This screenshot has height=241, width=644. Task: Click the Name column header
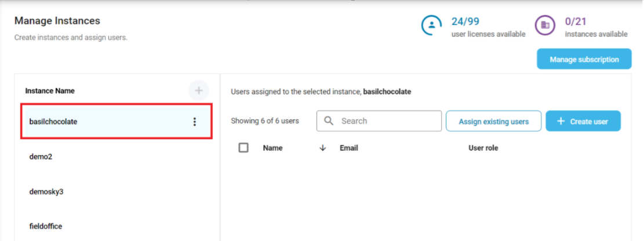(x=272, y=148)
